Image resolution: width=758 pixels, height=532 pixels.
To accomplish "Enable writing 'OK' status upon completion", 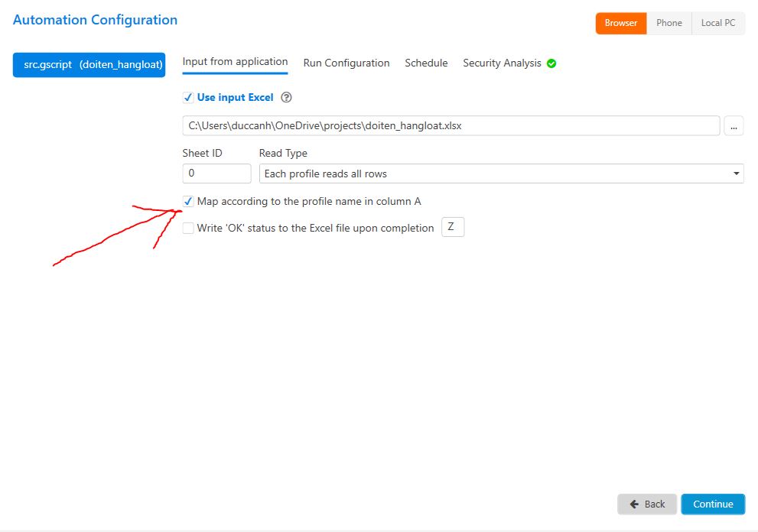I will click(x=187, y=228).
